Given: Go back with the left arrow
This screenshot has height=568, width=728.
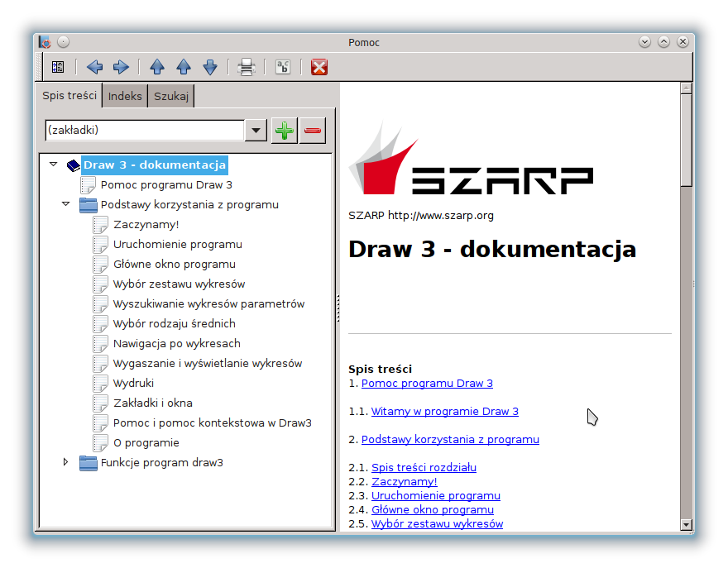Looking at the screenshot, I should [x=94, y=67].
